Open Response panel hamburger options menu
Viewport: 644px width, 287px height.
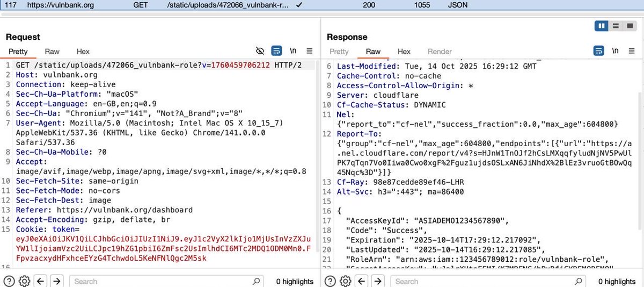[632, 51]
